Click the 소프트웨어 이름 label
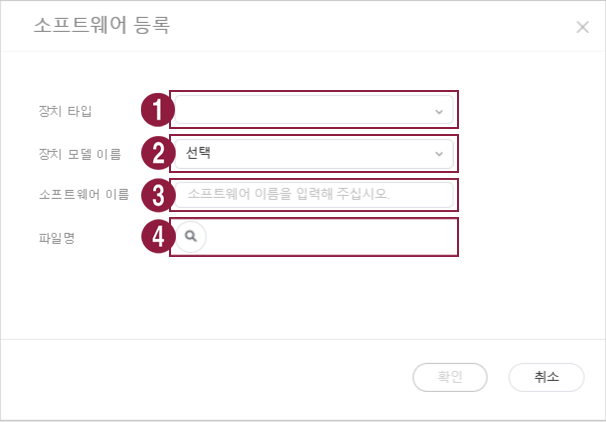The width and height of the screenshot is (606, 422). pyautogui.click(x=78, y=194)
